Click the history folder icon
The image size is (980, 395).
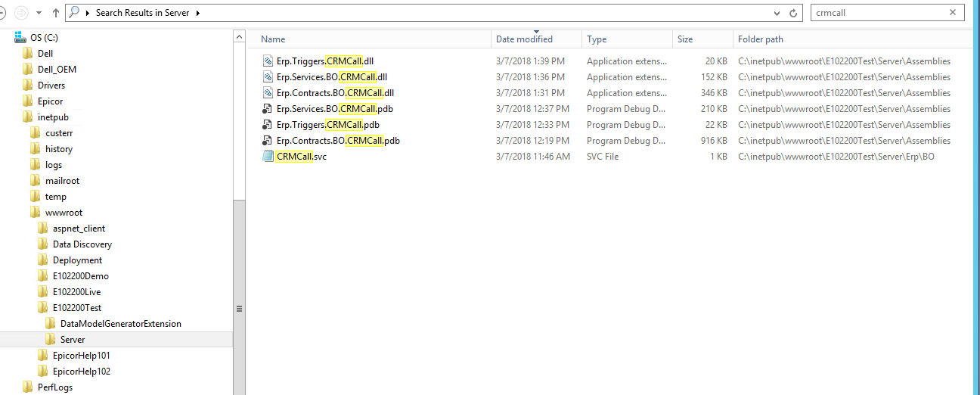point(36,148)
